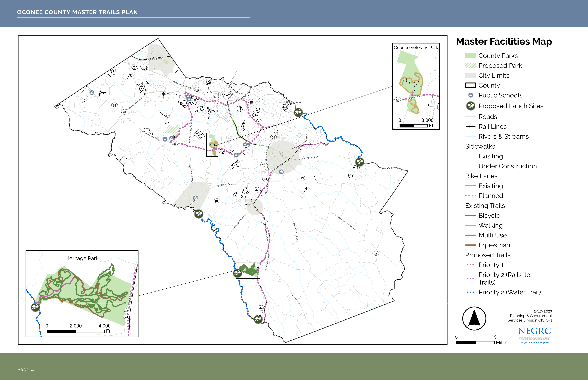Click the County Parks green swatch
This screenshot has width=588, height=380.
pos(470,56)
